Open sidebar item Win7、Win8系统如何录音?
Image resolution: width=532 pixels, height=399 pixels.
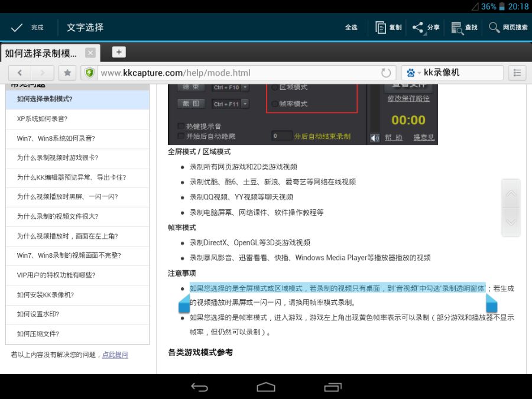tap(77, 138)
